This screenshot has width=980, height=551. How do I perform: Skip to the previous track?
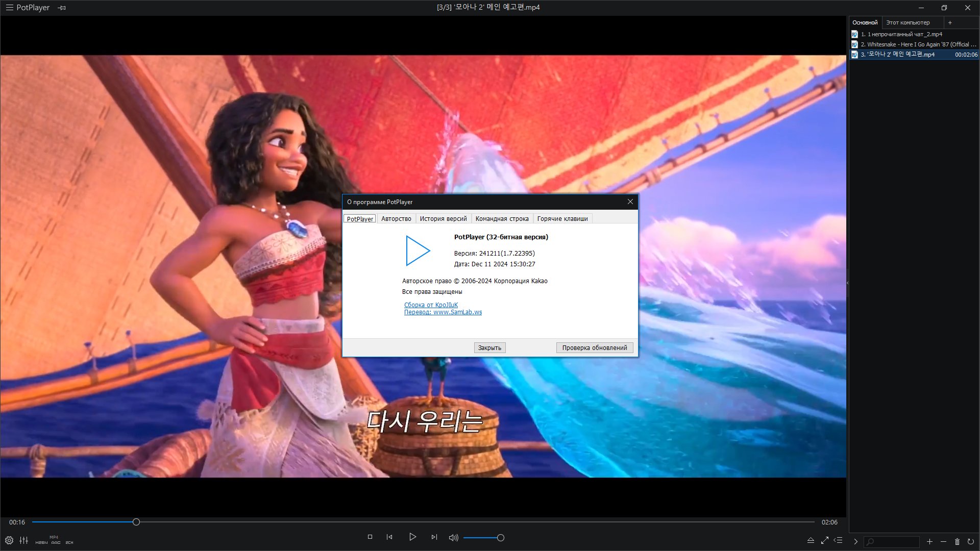[x=389, y=537]
